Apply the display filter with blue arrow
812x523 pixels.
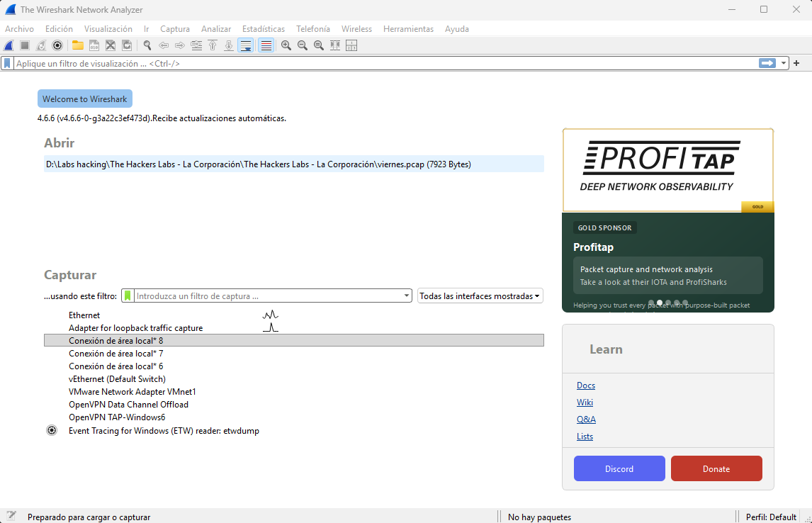[x=767, y=63]
